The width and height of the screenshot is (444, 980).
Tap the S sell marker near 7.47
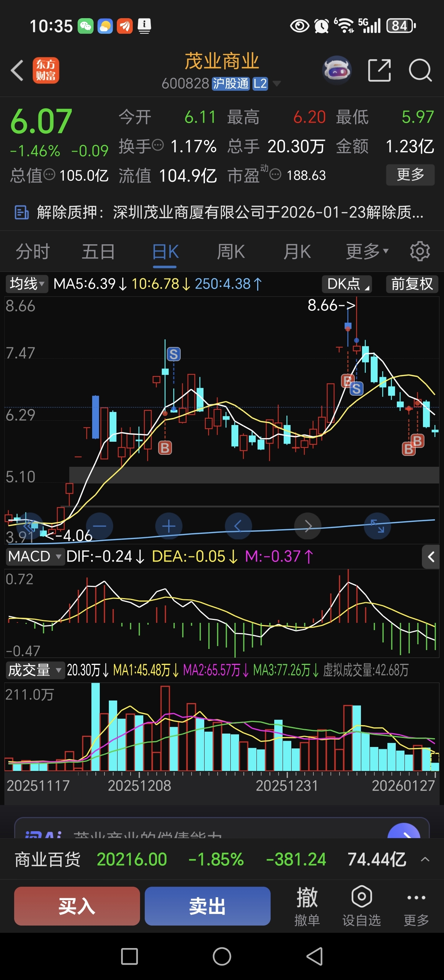[x=174, y=354]
